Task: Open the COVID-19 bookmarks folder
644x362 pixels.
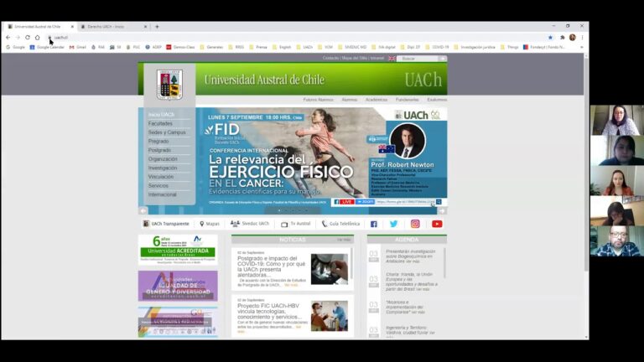Action: click(437, 47)
